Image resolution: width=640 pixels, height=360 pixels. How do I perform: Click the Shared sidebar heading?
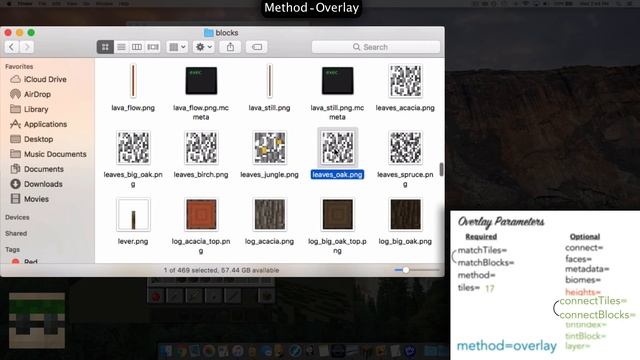click(16, 233)
